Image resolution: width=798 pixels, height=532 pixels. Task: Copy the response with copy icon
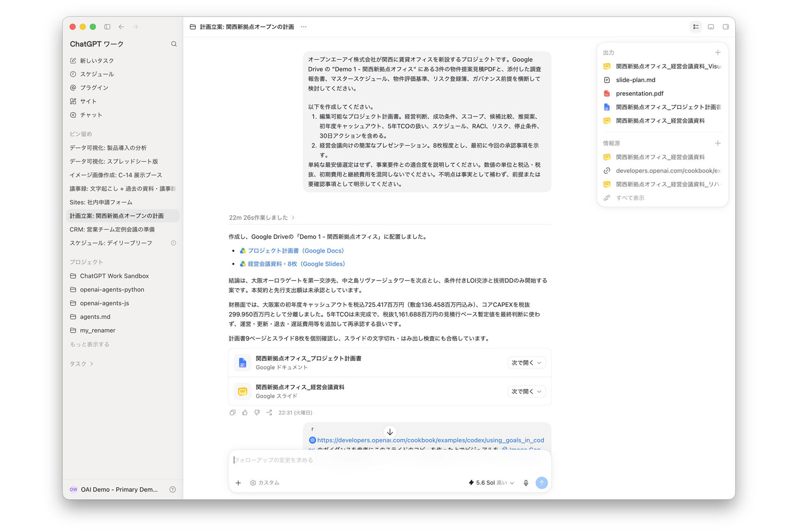coord(232,413)
